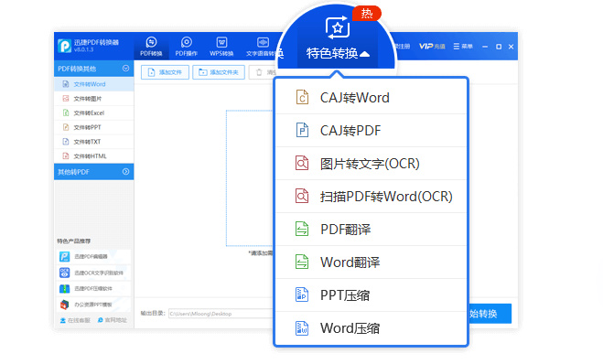Select 文件转图片 in the sidebar
The width and height of the screenshot is (603, 364).
(94, 99)
